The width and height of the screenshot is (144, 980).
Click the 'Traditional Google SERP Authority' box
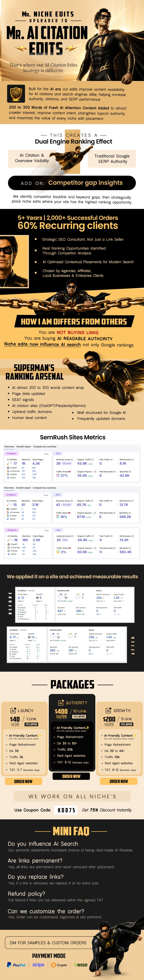coord(112,159)
